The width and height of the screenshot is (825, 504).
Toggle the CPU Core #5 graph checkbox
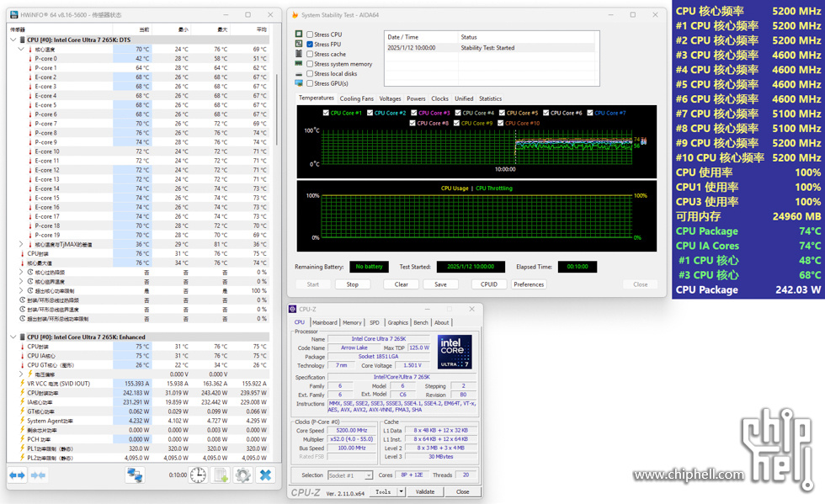tap(503, 113)
